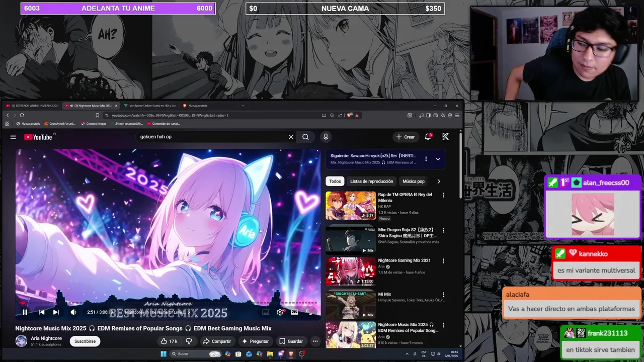Toggle subtitles on the player
This screenshot has width=644, height=362.
point(266,312)
